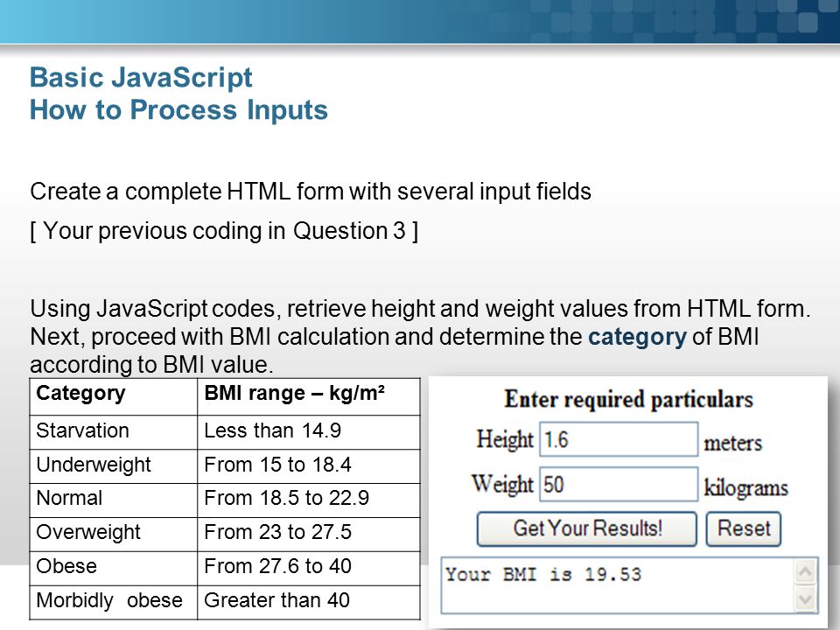The width and height of the screenshot is (840, 630).
Task: Click the 'From 18.5 to 22.9' cell
Action: click(309, 500)
